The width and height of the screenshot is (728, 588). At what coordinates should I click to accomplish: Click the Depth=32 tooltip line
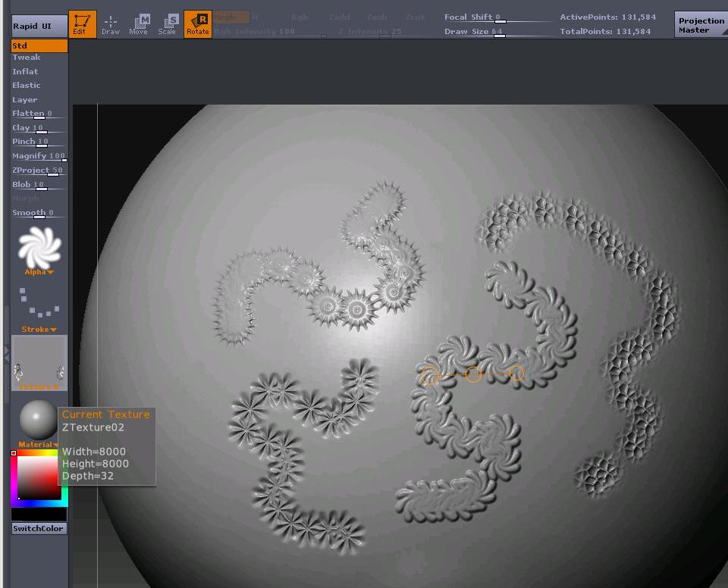click(x=88, y=476)
